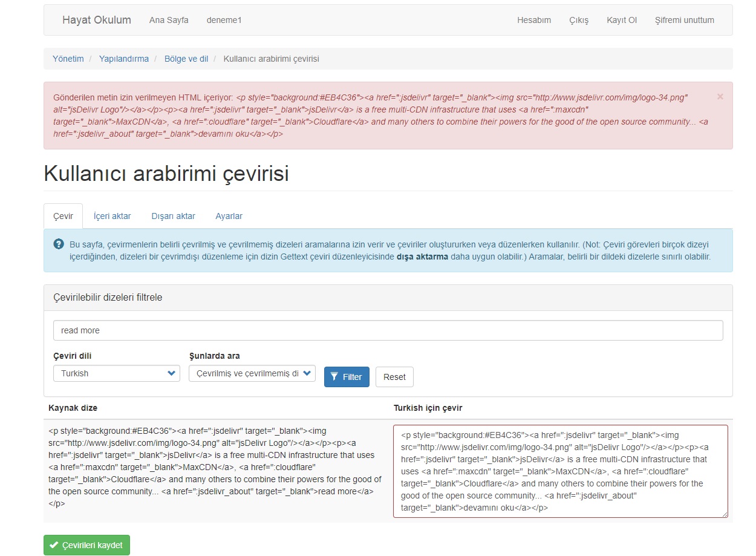Click Ana Sayfa in the navbar

tap(169, 20)
